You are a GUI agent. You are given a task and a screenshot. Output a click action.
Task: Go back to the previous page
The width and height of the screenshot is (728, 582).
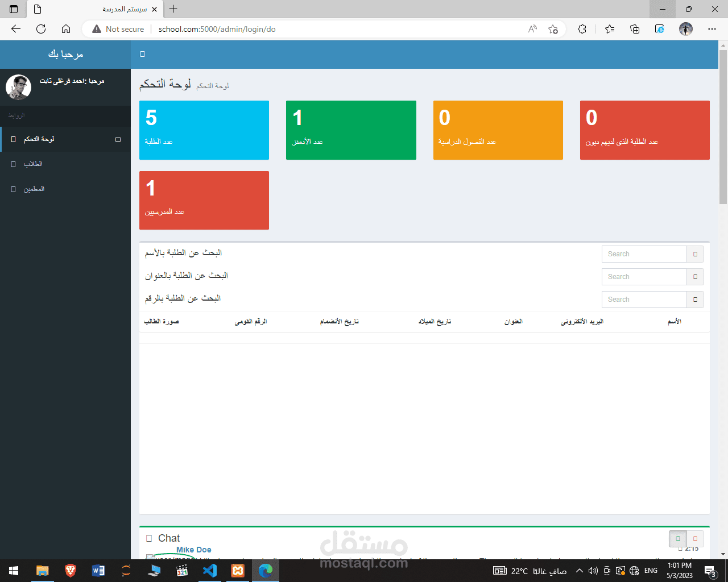(x=16, y=29)
